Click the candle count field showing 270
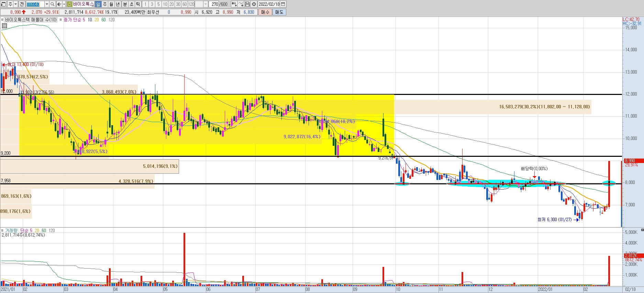This screenshot has height=293, width=644. point(214,4)
